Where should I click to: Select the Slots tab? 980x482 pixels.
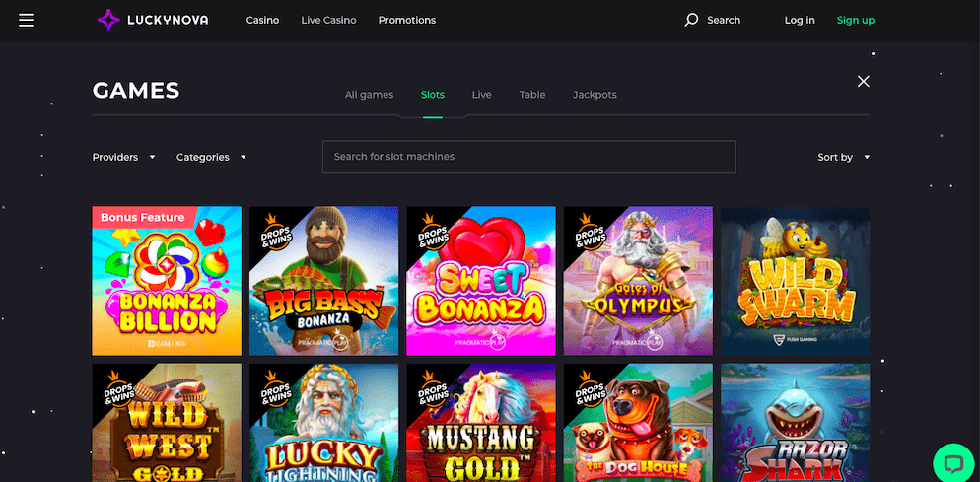coord(433,95)
